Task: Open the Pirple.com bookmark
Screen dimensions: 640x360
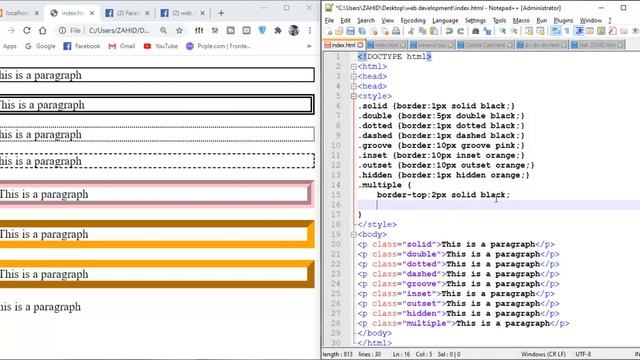Action: tap(218, 46)
